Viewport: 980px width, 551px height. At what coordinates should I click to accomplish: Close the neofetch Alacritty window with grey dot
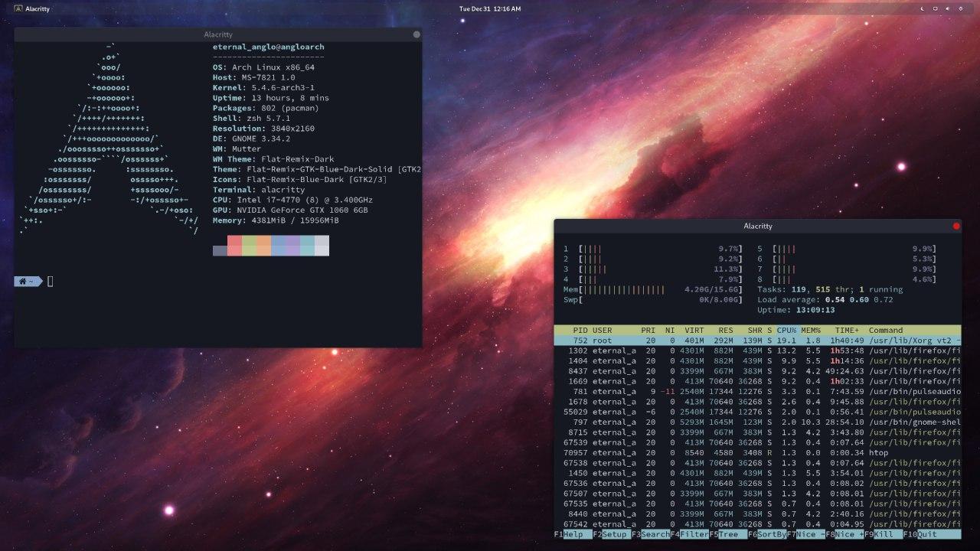416,34
